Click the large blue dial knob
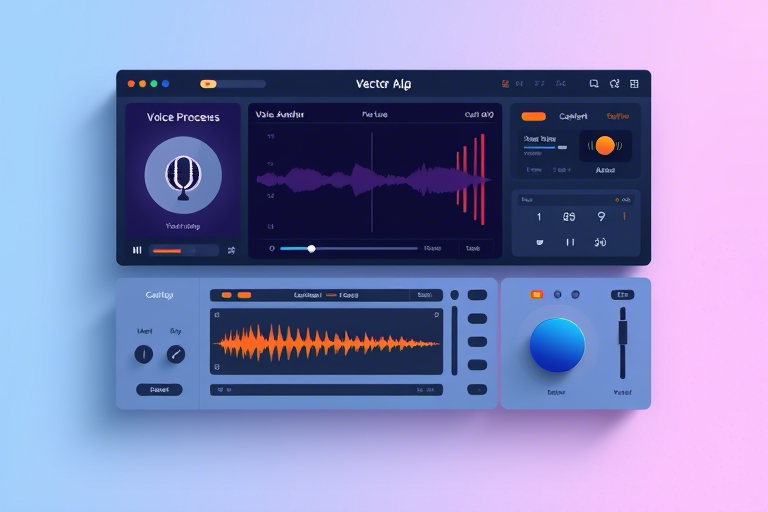Image resolution: width=768 pixels, height=512 pixels. tap(557, 345)
